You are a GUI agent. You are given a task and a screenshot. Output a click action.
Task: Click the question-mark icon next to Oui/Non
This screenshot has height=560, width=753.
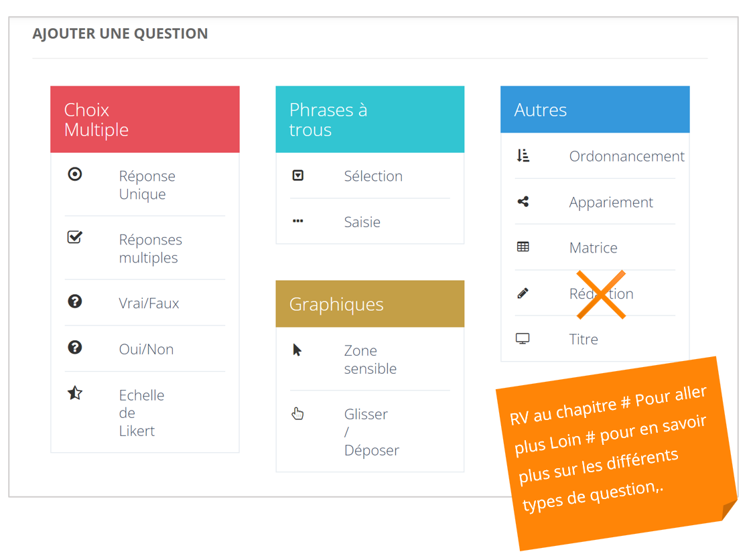click(x=75, y=347)
